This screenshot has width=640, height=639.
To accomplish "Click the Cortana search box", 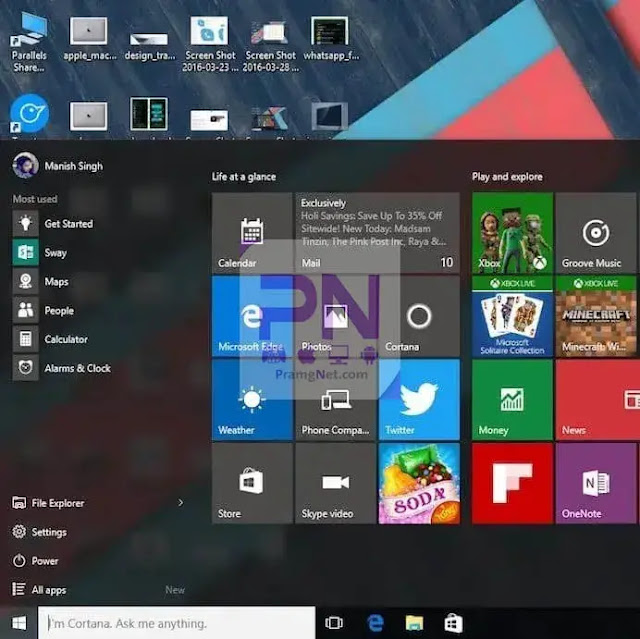I will (176, 623).
